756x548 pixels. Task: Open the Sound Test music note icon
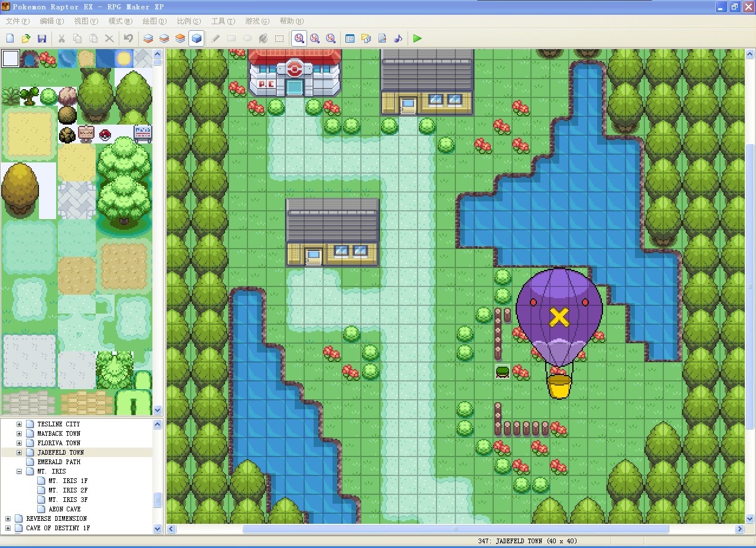tap(398, 38)
